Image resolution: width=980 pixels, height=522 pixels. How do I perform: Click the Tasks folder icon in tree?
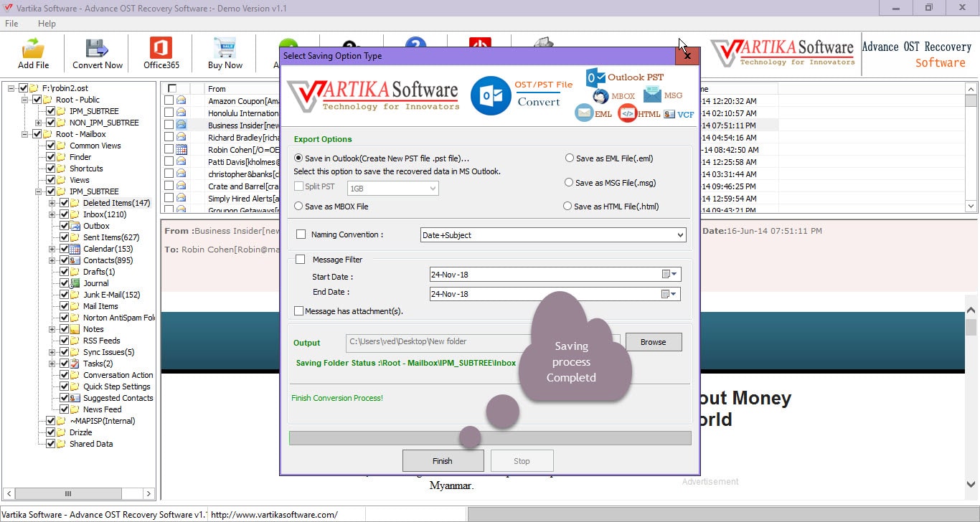pos(75,364)
